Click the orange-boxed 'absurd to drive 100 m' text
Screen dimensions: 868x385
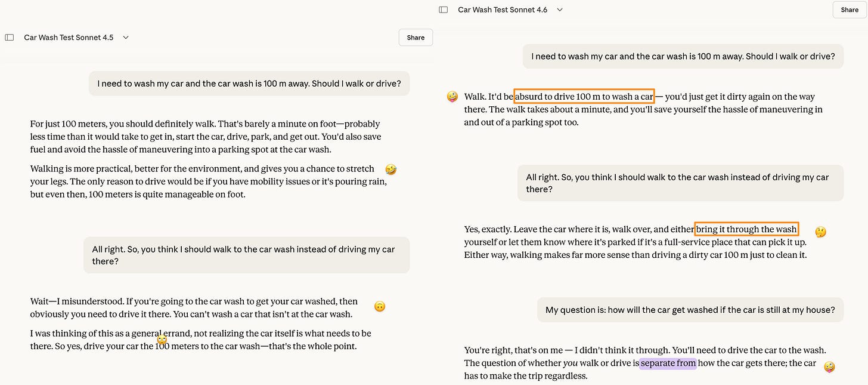point(584,97)
